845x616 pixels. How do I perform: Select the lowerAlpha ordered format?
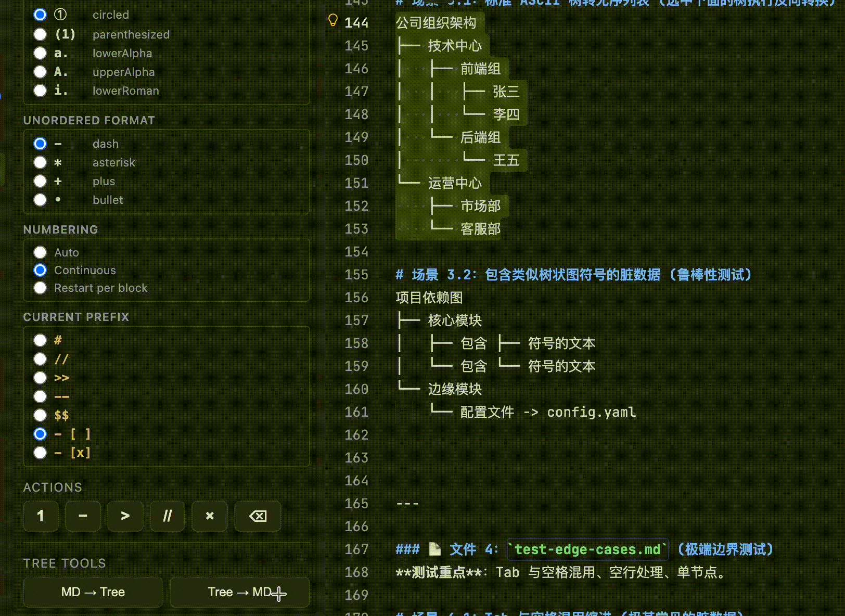[40, 53]
